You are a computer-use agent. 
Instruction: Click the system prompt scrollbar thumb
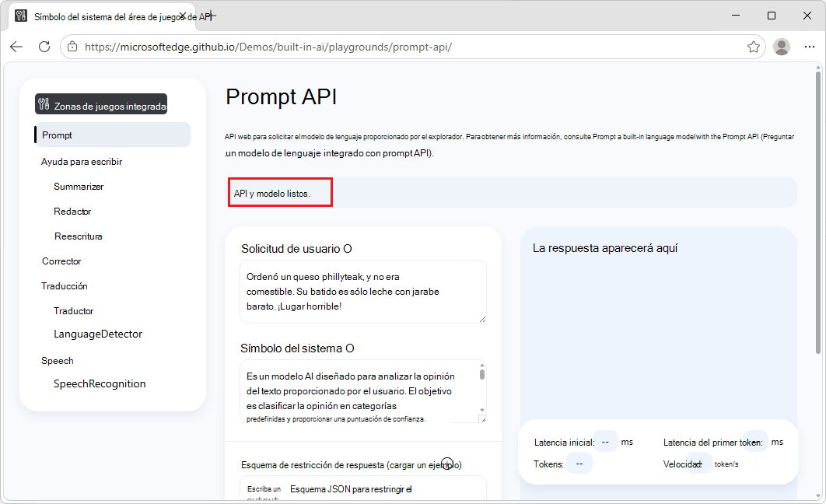click(482, 374)
